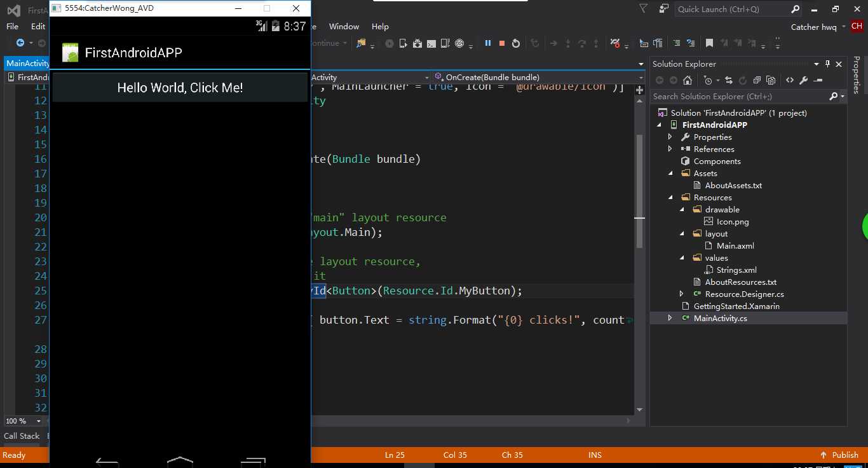
Task: Expand the References node
Action: click(670, 149)
